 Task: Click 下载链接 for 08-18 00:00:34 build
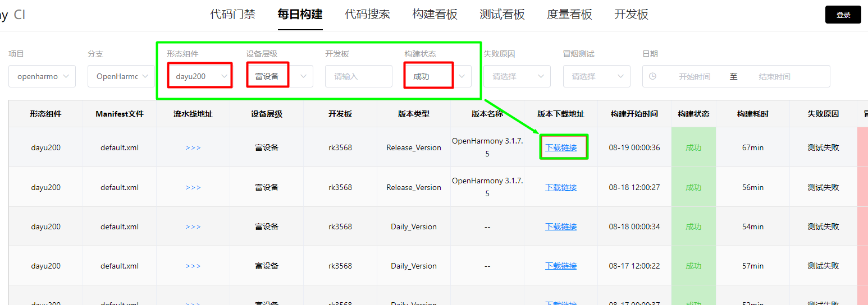pos(561,227)
